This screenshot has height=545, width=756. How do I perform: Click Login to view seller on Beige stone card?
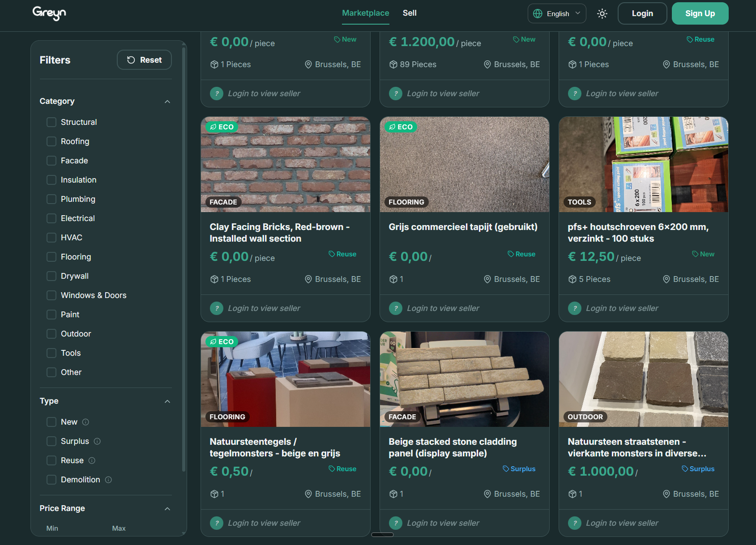(443, 523)
